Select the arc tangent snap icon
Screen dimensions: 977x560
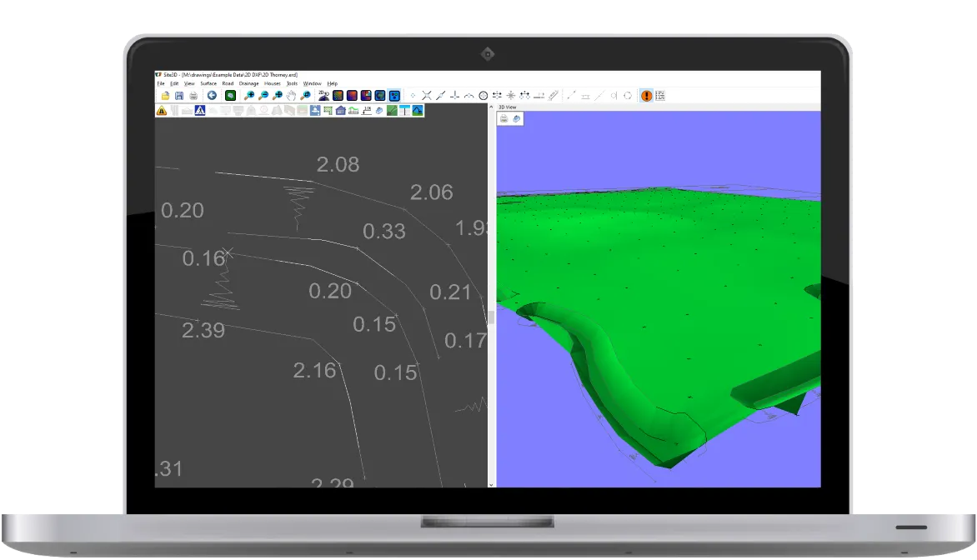pyautogui.click(x=469, y=96)
